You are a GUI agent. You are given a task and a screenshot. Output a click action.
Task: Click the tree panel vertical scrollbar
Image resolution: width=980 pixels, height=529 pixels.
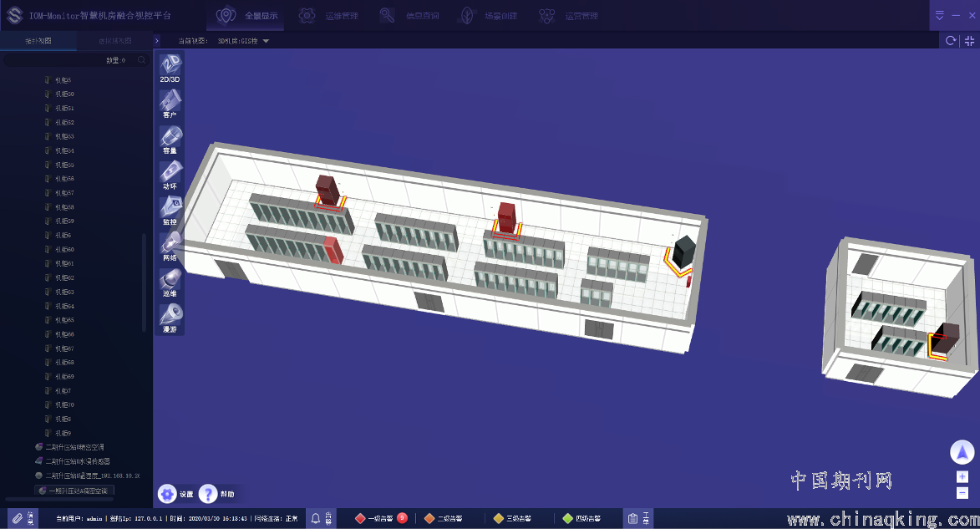[x=145, y=282]
